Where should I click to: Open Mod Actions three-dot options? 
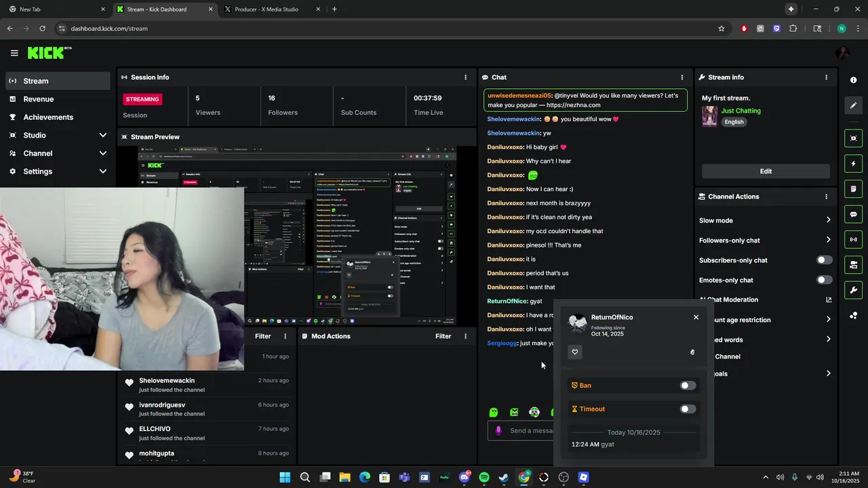coord(465,336)
